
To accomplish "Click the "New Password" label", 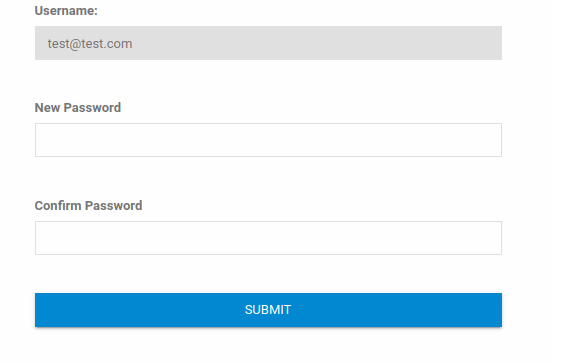I will [78, 108].
